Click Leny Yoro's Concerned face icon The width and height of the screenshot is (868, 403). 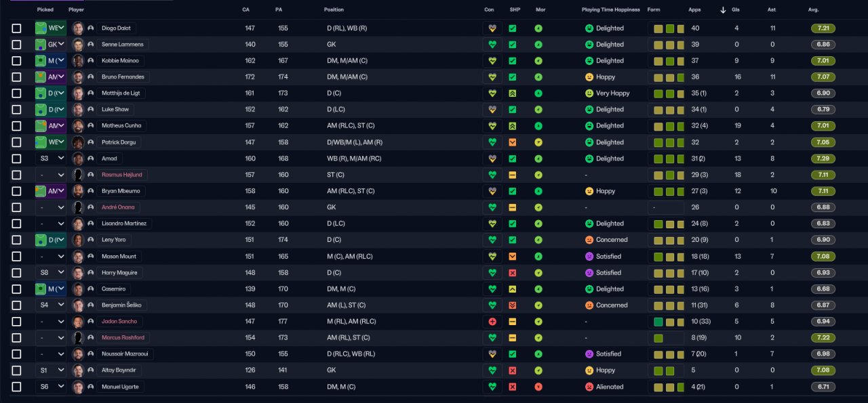click(589, 240)
